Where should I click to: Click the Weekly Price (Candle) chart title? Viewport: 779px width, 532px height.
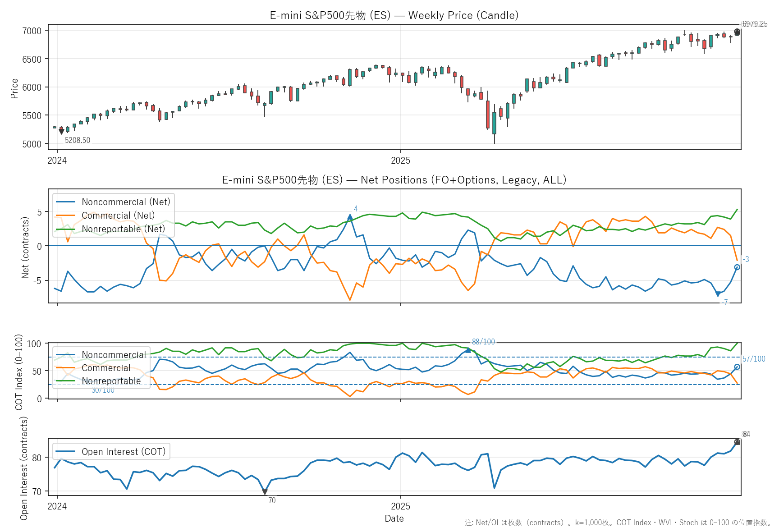click(394, 15)
